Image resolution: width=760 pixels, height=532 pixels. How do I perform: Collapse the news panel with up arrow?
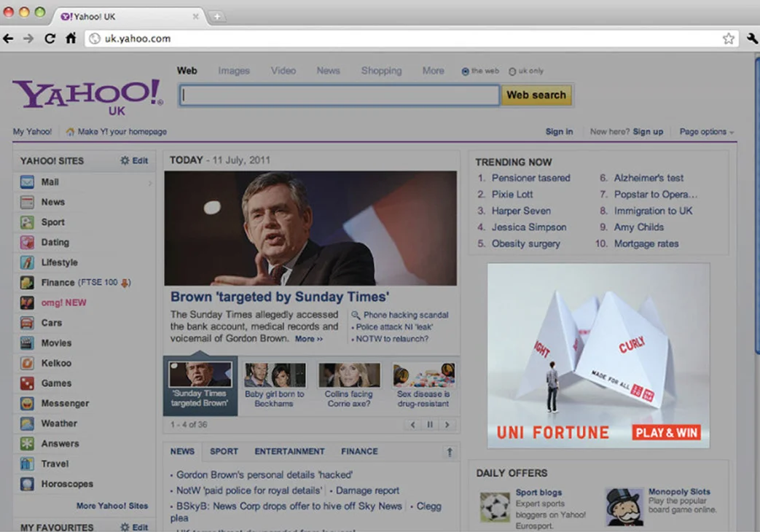click(450, 452)
